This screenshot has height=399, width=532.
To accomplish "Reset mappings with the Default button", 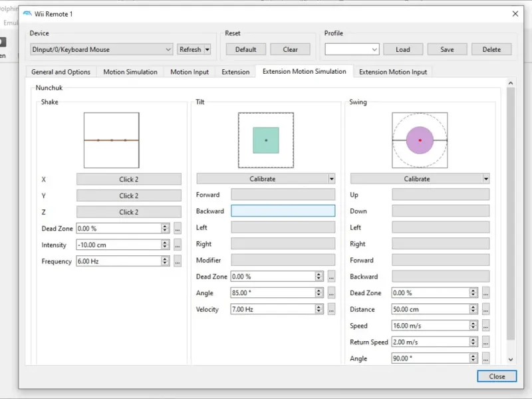I will point(245,49).
